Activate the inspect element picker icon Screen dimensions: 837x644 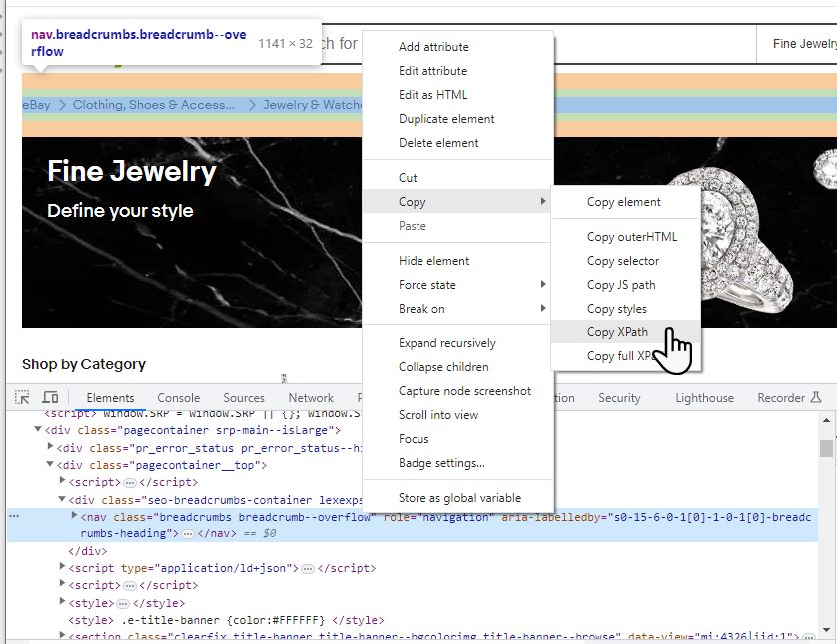(x=22, y=398)
